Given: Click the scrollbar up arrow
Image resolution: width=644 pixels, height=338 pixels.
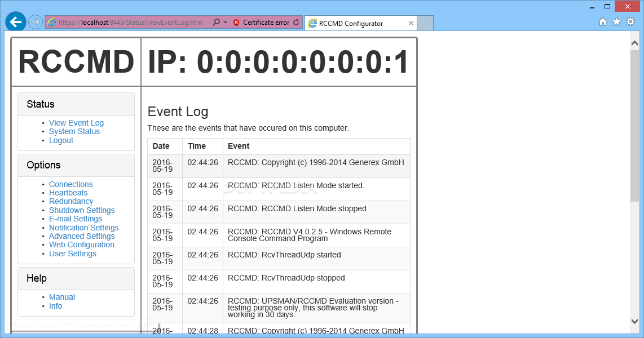Looking at the screenshot, I should pos(634,43).
